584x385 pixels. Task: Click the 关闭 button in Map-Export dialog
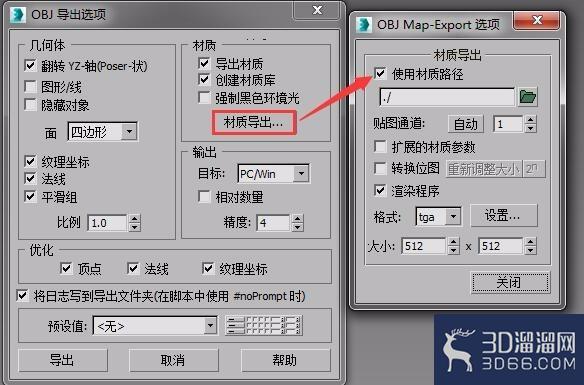coord(510,283)
